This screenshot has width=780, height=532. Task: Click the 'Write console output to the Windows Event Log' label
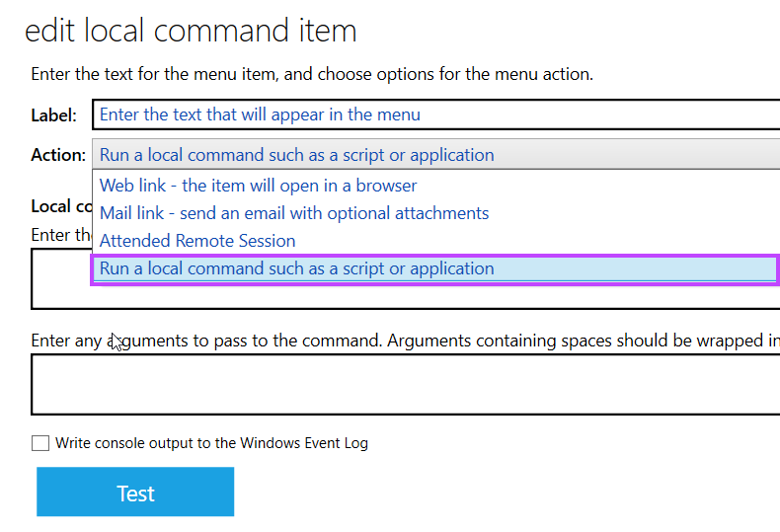click(x=211, y=443)
